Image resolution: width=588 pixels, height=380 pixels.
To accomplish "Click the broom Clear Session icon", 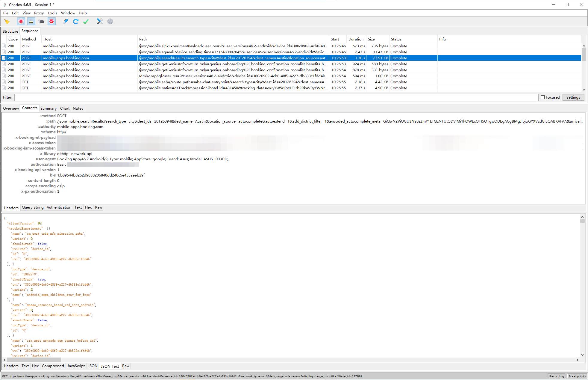I will tap(7, 21).
